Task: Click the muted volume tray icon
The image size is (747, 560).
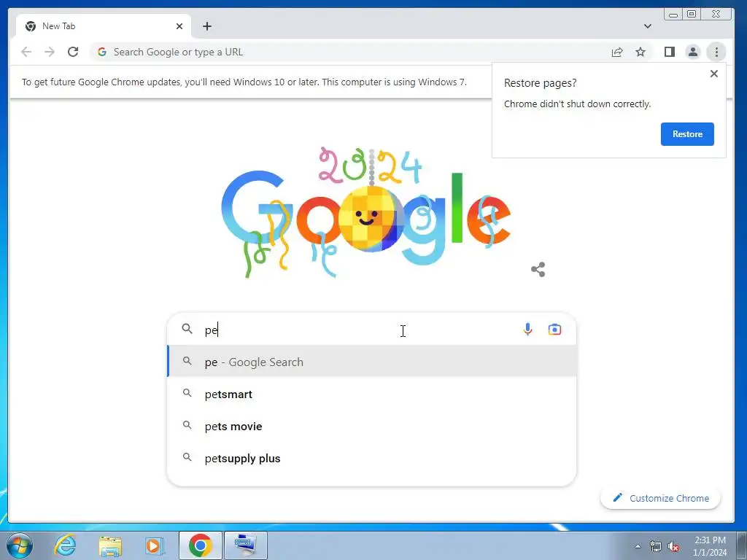Action: [x=673, y=546]
